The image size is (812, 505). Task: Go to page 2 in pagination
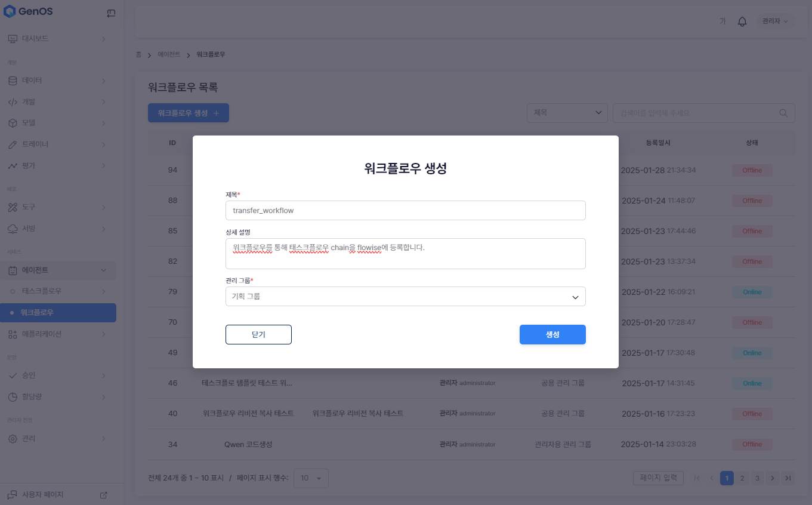pyautogui.click(x=742, y=478)
